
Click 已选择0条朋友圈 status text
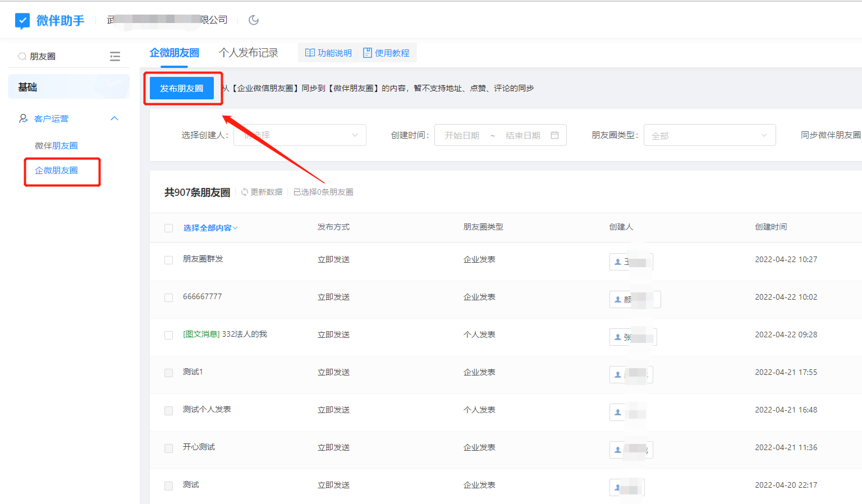pos(323,192)
